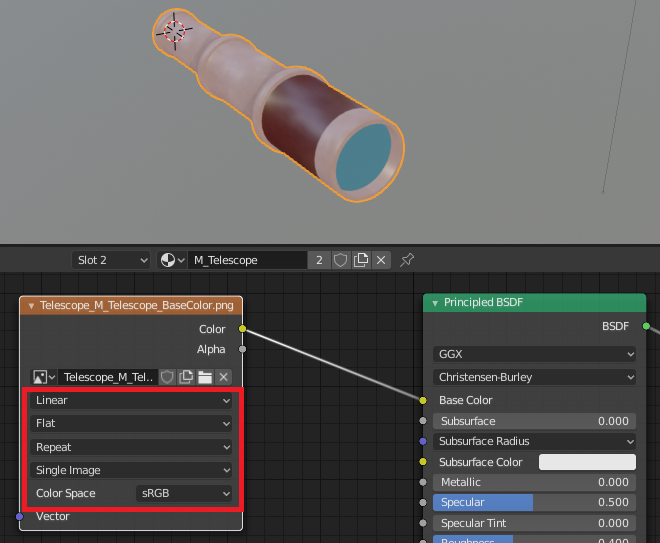Click the Subsurface Color swatch

point(587,462)
